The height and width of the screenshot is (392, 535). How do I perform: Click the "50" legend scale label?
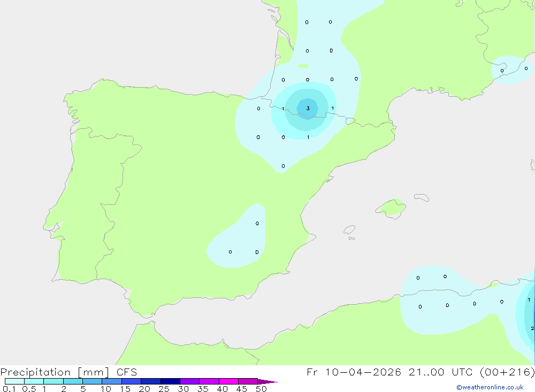pyautogui.click(x=261, y=389)
